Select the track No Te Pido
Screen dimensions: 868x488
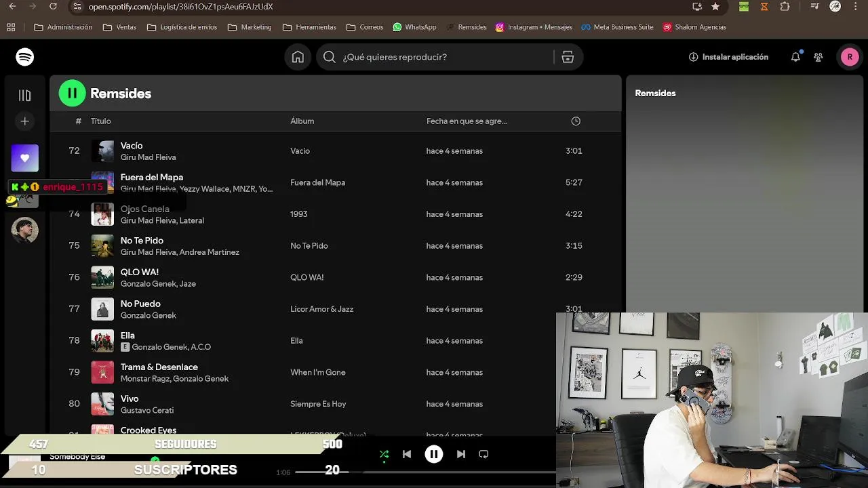click(x=142, y=241)
